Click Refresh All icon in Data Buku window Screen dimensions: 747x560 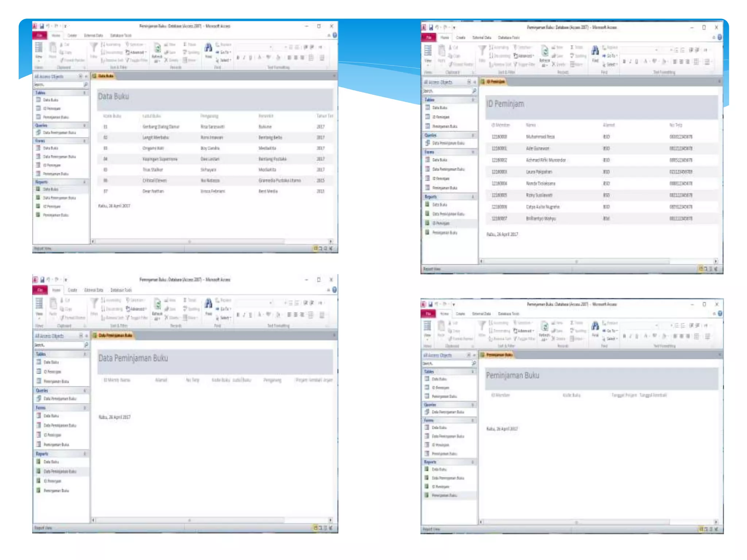coord(157,49)
